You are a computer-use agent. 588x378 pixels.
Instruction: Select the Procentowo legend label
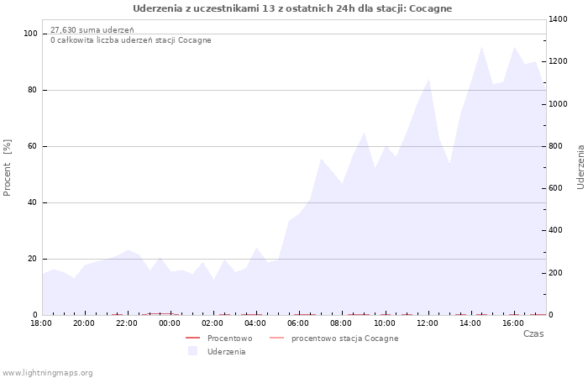pos(229,339)
